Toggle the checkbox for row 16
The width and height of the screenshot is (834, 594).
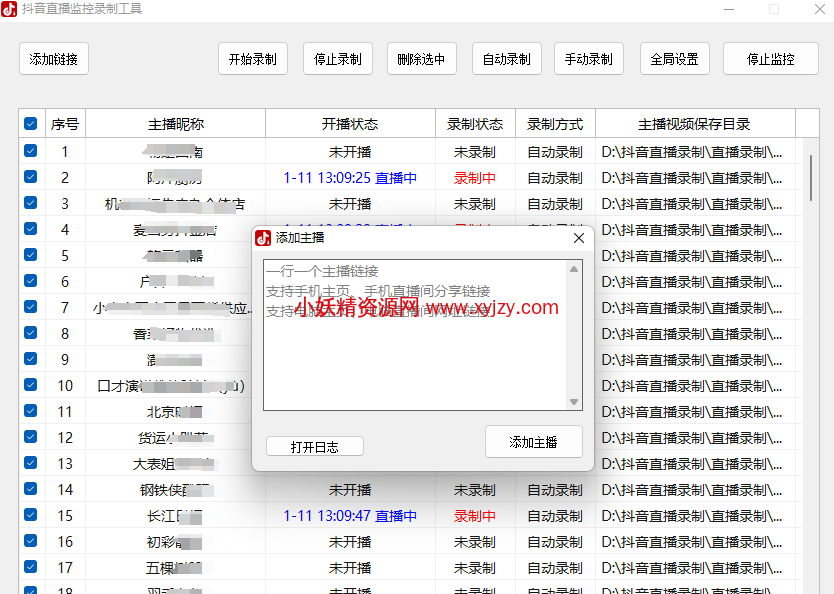pyautogui.click(x=31, y=541)
